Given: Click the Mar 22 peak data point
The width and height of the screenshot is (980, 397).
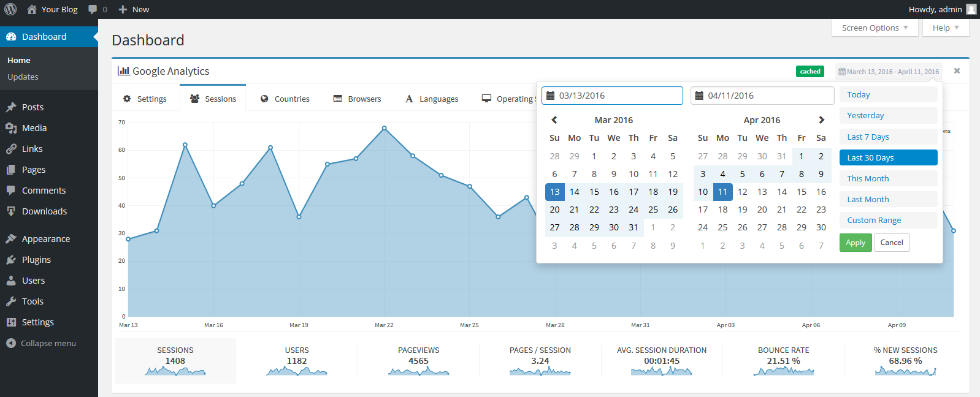Looking at the screenshot, I should pyautogui.click(x=385, y=128).
